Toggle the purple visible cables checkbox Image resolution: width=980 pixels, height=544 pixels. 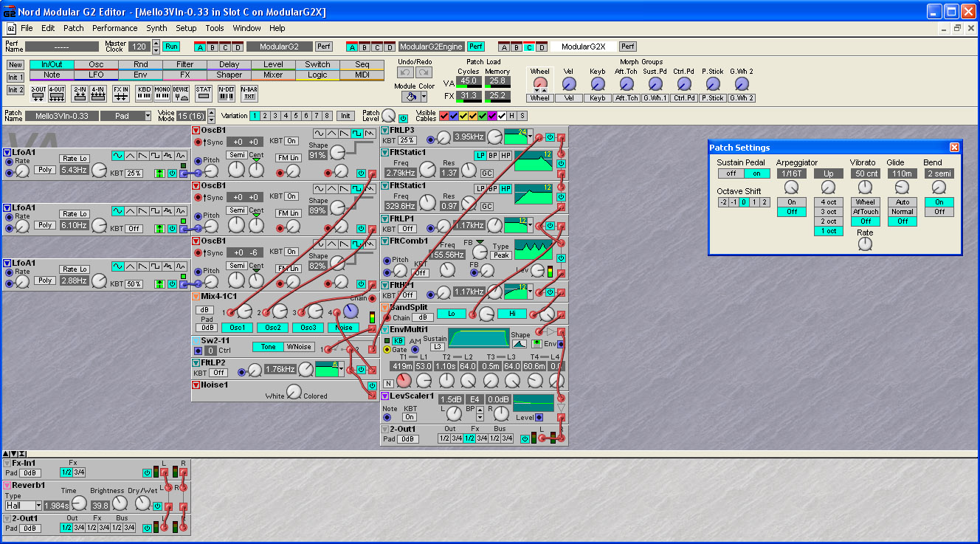click(491, 116)
